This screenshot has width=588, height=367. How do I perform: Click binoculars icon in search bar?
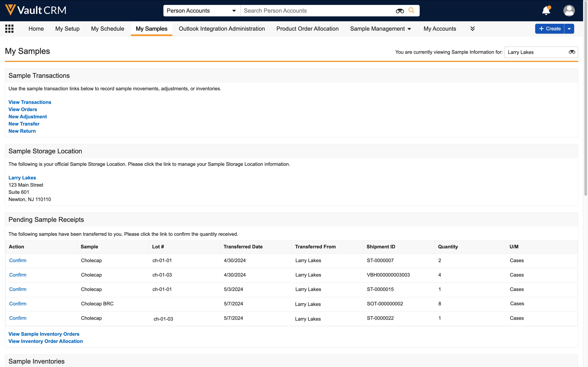click(x=400, y=11)
